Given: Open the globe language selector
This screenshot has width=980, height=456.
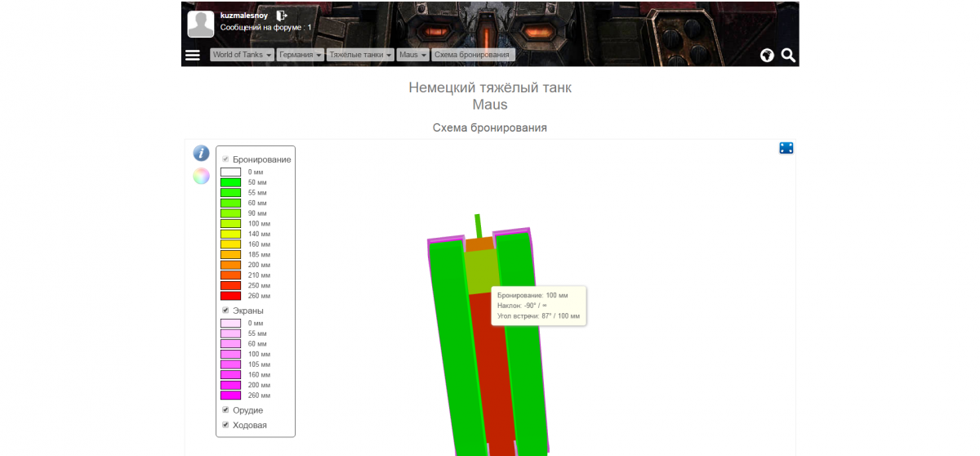Looking at the screenshot, I should click(767, 56).
